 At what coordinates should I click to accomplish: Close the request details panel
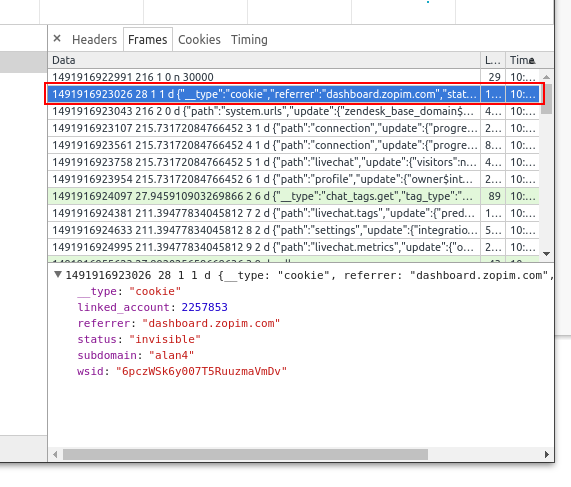pyautogui.click(x=57, y=38)
